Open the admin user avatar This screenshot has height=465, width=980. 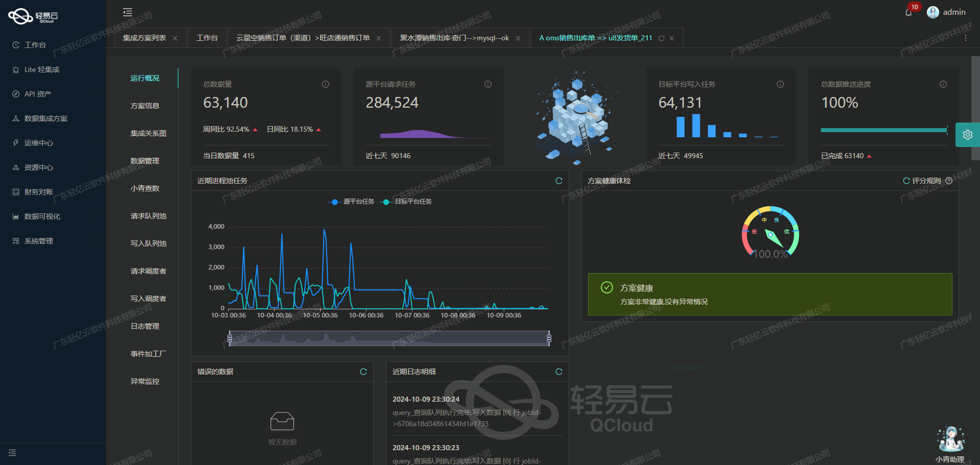pyautogui.click(x=933, y=12)
